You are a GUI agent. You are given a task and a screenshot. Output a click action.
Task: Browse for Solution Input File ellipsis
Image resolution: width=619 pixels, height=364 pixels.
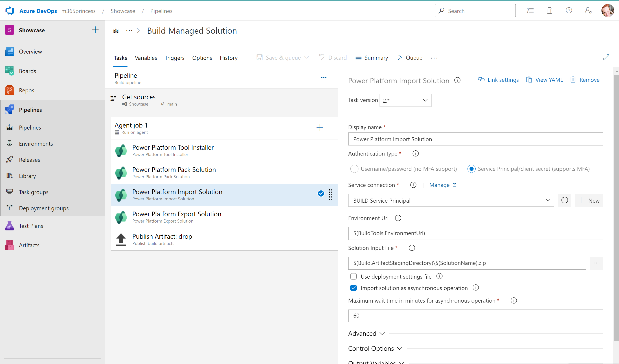coord(596,263)
